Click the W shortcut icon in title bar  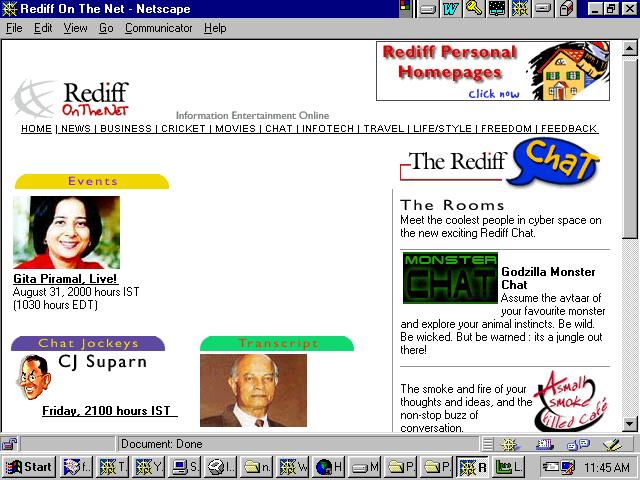tap(451, 9)
